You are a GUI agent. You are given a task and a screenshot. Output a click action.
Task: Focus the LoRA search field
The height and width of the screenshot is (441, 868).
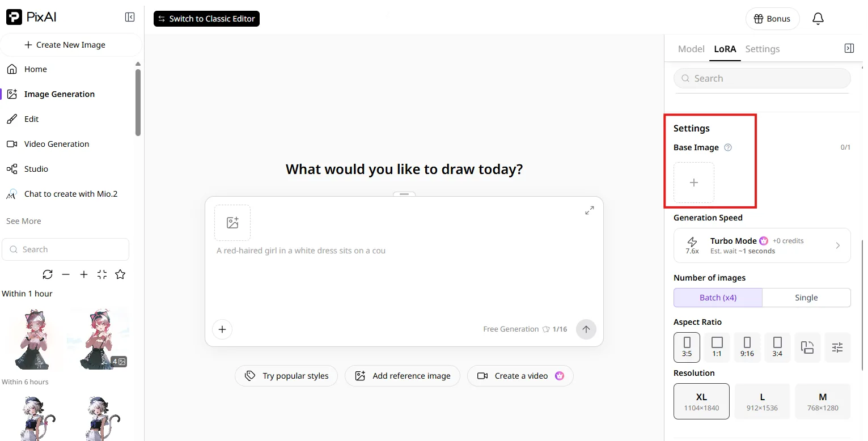pyautogui.click(x=762, y=78)
